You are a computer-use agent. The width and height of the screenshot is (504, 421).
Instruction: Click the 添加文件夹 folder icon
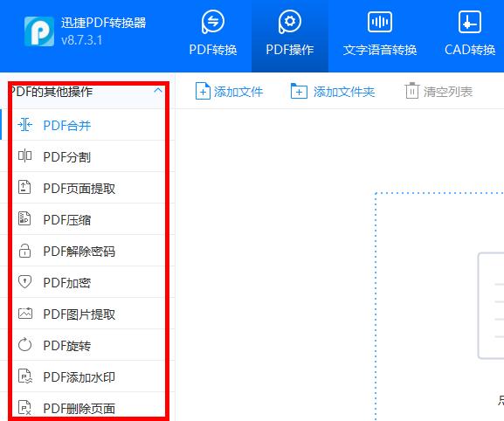(x=299, y=91)
